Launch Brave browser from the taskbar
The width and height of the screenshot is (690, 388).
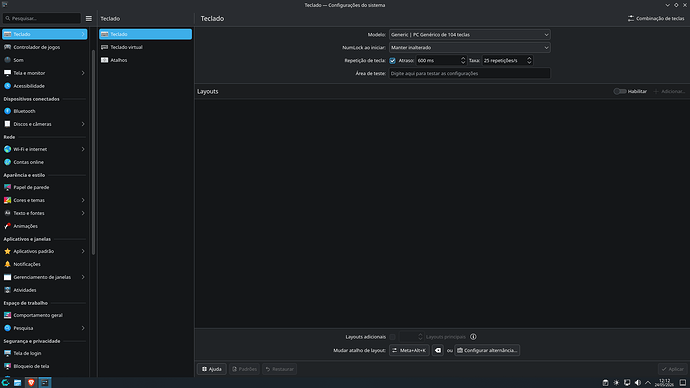pyautogui.click(x=31, y=383)
